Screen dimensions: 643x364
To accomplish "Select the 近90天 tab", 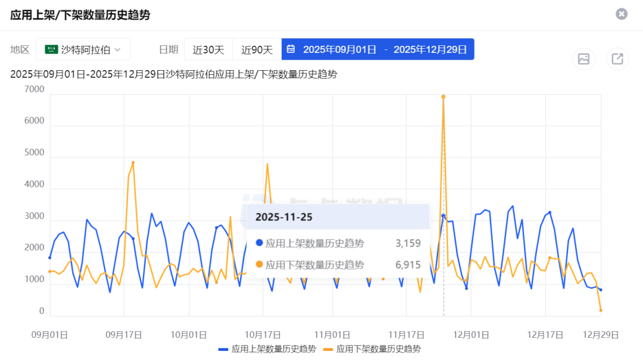I will pyautogui.click(x=256, y=49).
